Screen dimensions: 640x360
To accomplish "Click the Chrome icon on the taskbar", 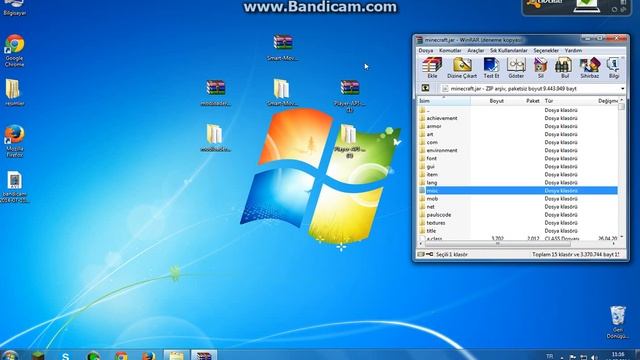I will [121, 356].
